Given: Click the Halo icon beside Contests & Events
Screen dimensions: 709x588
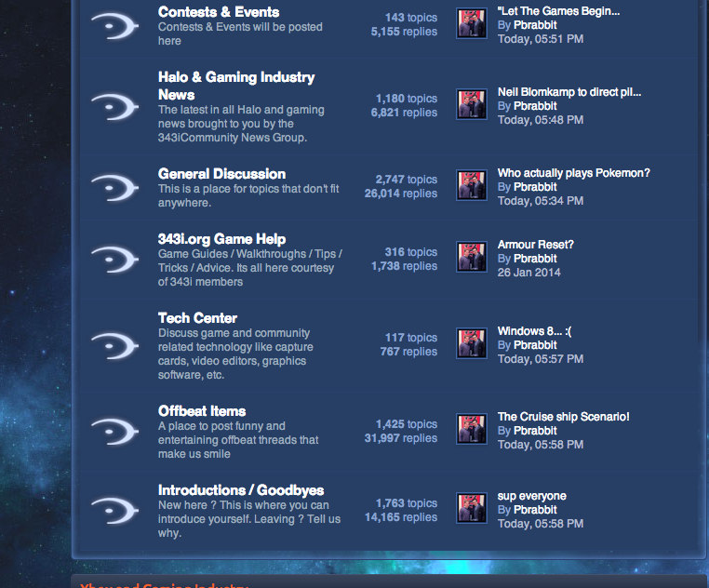Looking at the screenshot, I should [114, 26].
